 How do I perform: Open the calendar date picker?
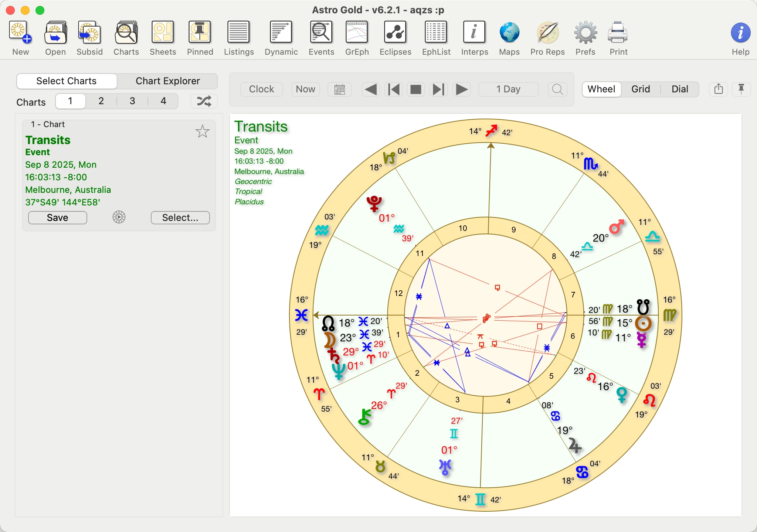(x=339, y=89)
